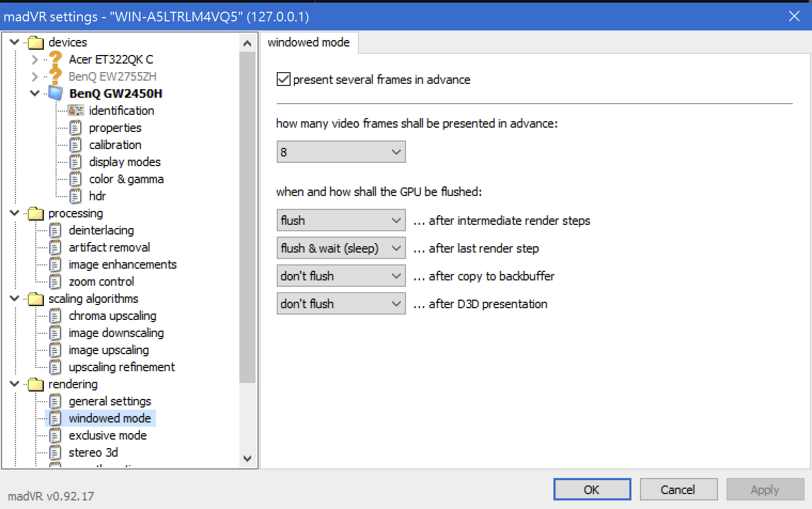
Task: Collapse the BenQ GW2450H node
Action: (35, 93)
